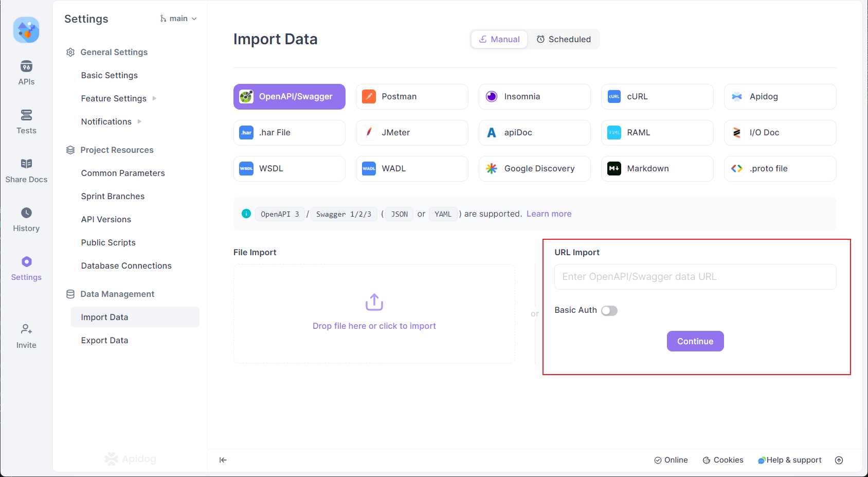
Task: Select the Manual import tab
Action: (498, 39)
